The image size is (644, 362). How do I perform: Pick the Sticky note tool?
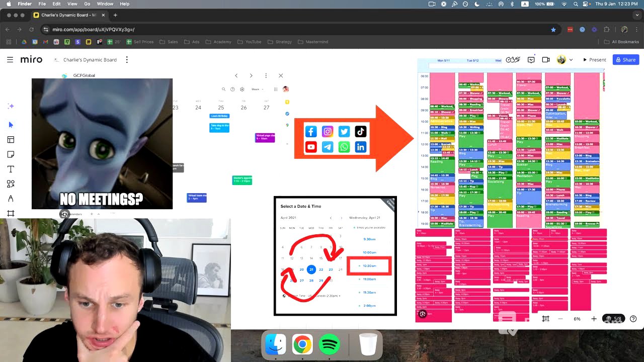(11, 154)
